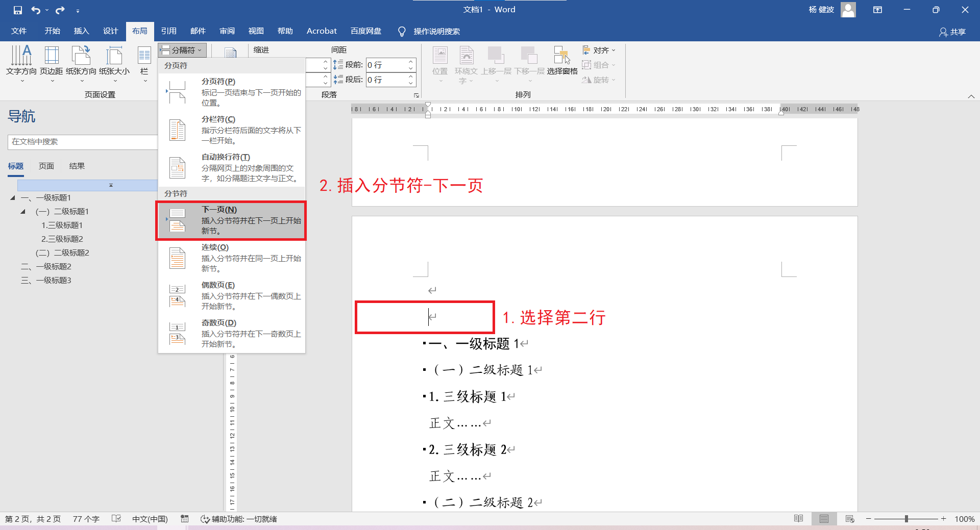
Task: Switch to Read Mode view icon
Action: point(799,519)
